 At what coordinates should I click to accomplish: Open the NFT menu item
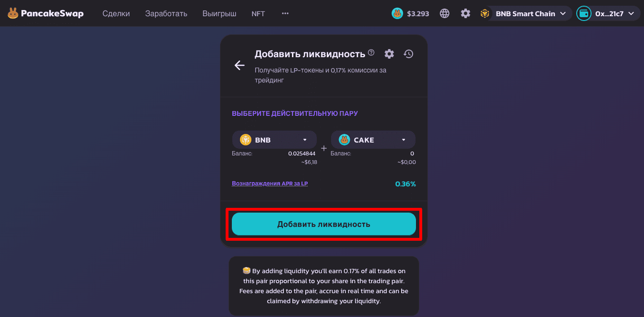click(x=258, y=13)
